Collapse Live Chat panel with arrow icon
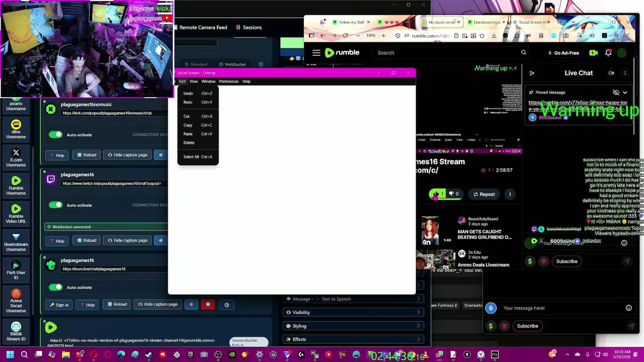This screenshot has width=644, height=362. coord(532,73)
